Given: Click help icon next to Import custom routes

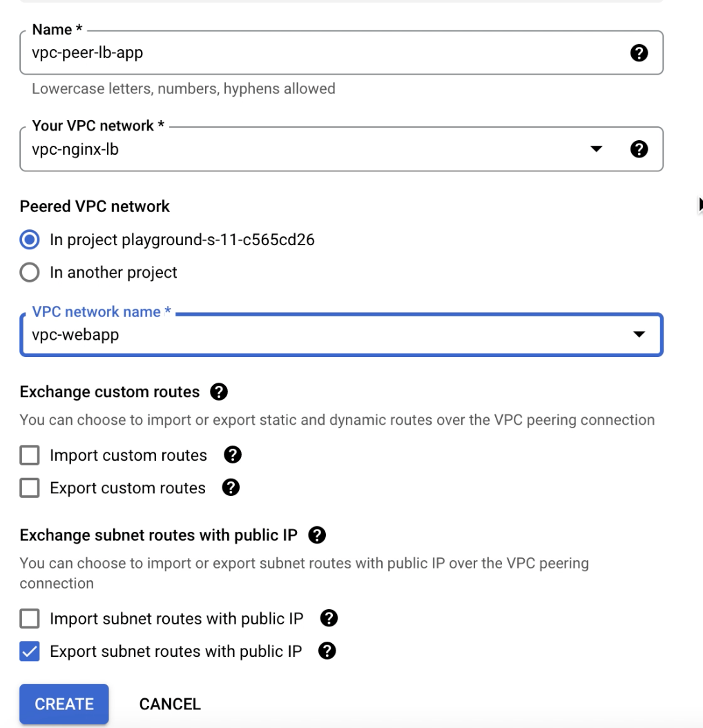Looking at the screenshot, I should click(x=233, y=455).
